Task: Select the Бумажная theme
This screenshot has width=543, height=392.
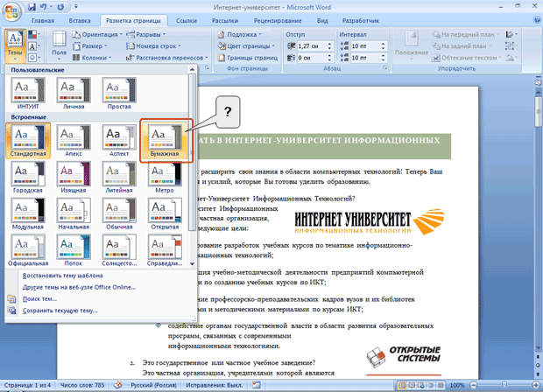Action: (165, 141)
